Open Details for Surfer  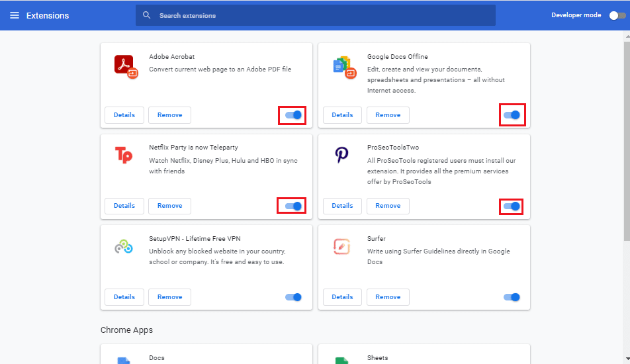(x=342, y=297)
